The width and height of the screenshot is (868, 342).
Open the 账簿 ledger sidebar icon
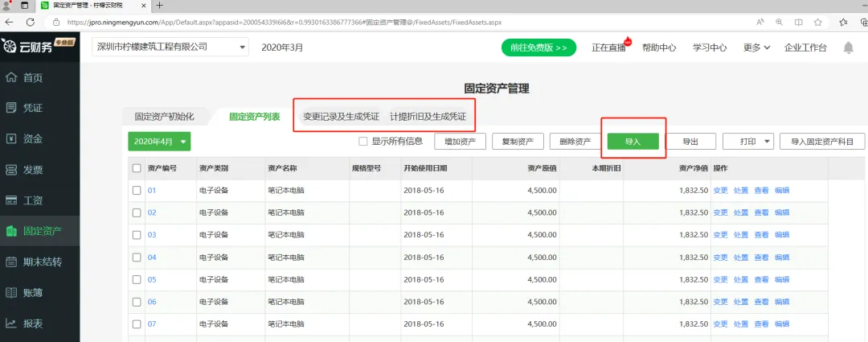pos(11,293)
